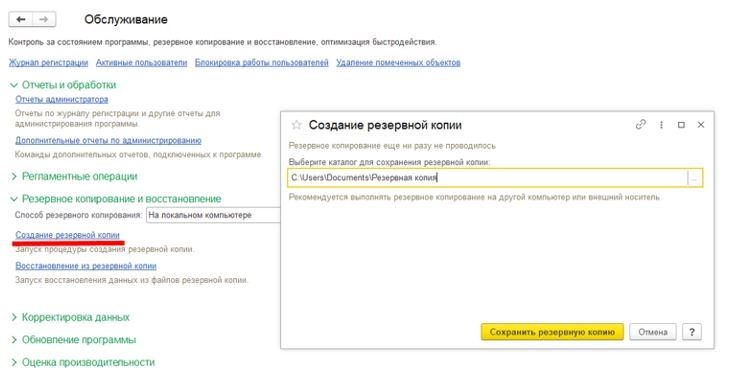729x391 pixels.
Task: Open the Блокировка работы пользователей link
Action: [x=261, y=62]
